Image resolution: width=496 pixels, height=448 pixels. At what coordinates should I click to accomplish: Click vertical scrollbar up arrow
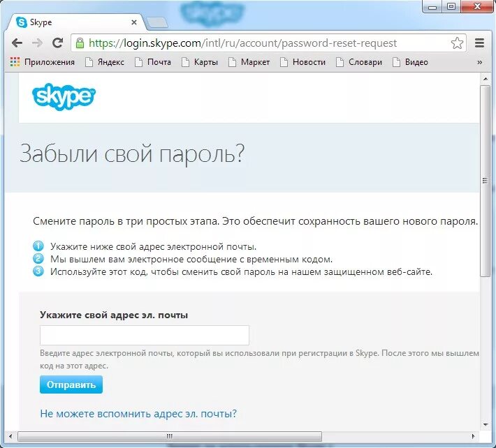[486, 79]
